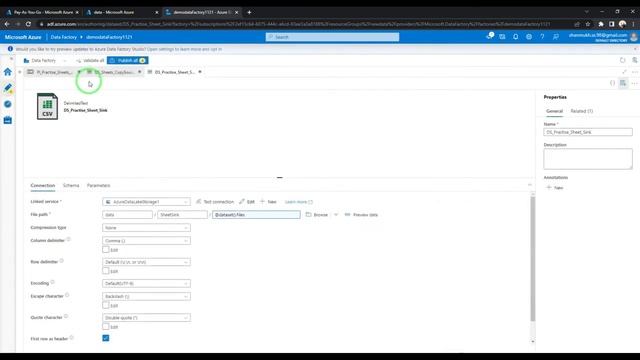
Task: Open the Encoding dropdown
Action: 146,283
